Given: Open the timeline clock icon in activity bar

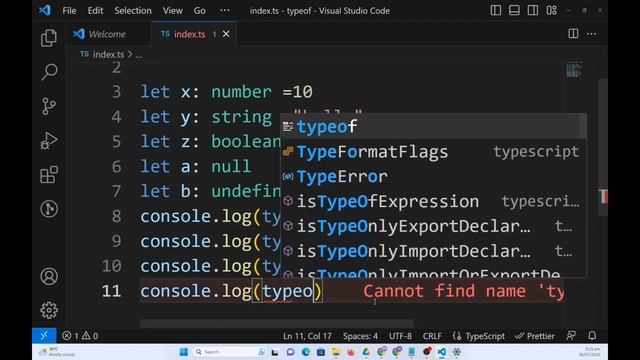Looking at the screenshot, I should (49, 209).
